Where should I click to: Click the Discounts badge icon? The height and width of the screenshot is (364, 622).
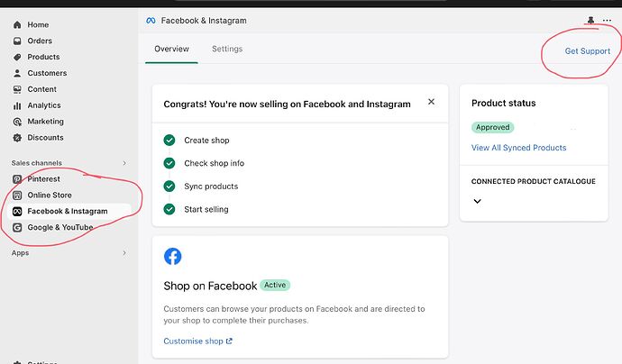pos(17,138)
